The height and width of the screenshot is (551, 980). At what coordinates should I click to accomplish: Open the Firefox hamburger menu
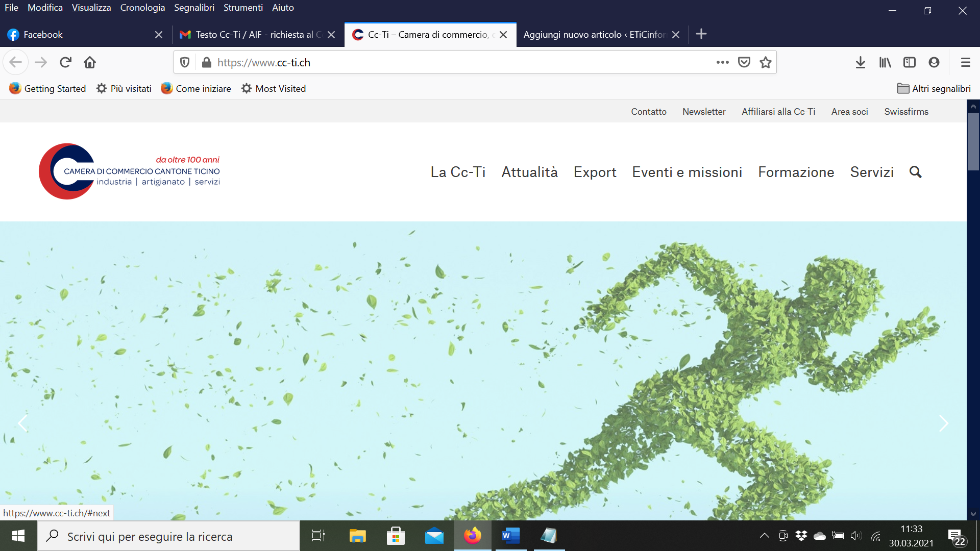(x=965, y=62)
